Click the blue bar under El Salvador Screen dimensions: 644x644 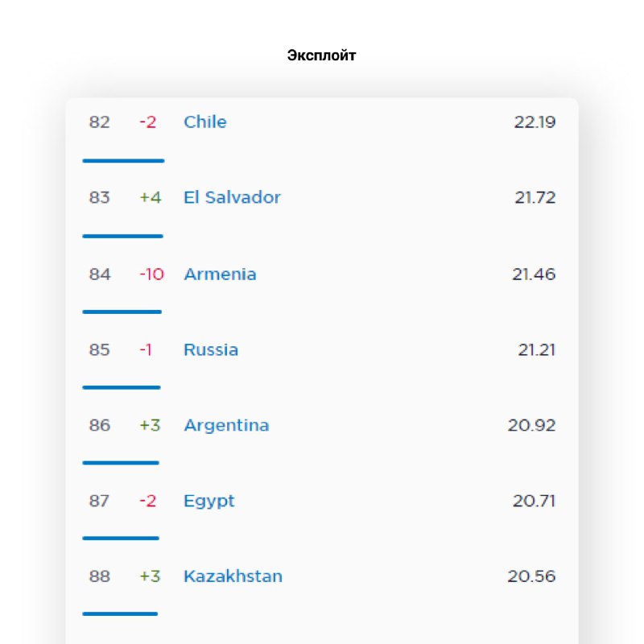tap(122, 237)
